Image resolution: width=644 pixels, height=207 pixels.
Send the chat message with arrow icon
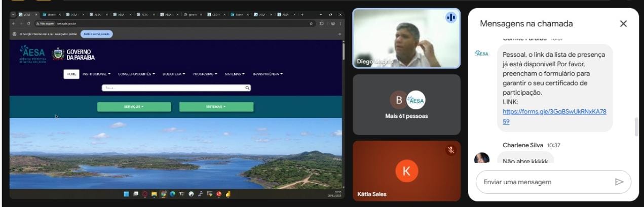[x=619, y=182]
